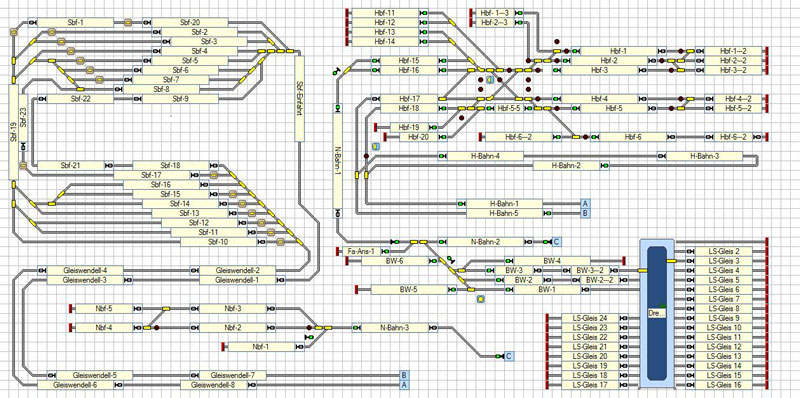
Task: Click the orange sensor between Sbf-1 and Sbf-20
Action: (x=128, y=22)
